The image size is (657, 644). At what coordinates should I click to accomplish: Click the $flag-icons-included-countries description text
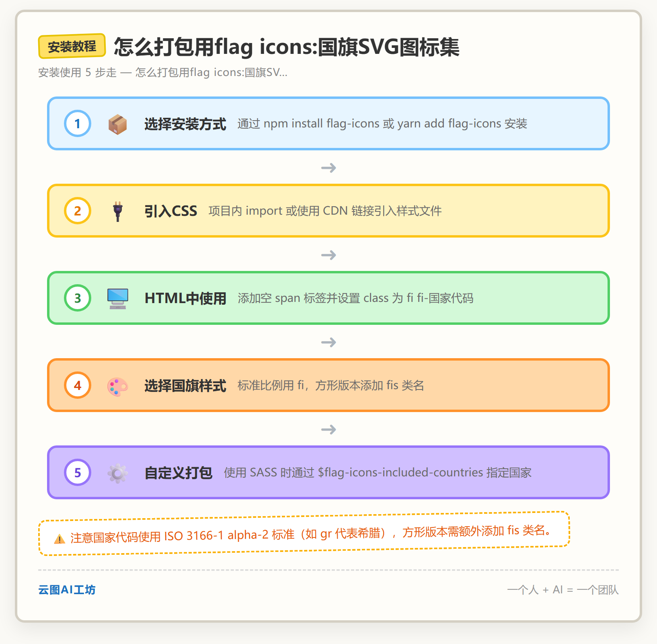coord(378,473)
